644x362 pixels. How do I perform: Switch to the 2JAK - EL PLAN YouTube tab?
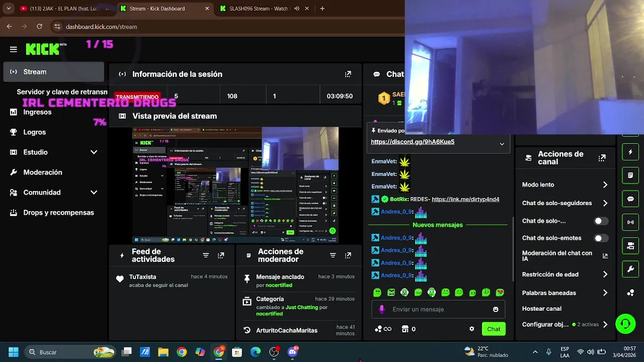tap(65, 9)
